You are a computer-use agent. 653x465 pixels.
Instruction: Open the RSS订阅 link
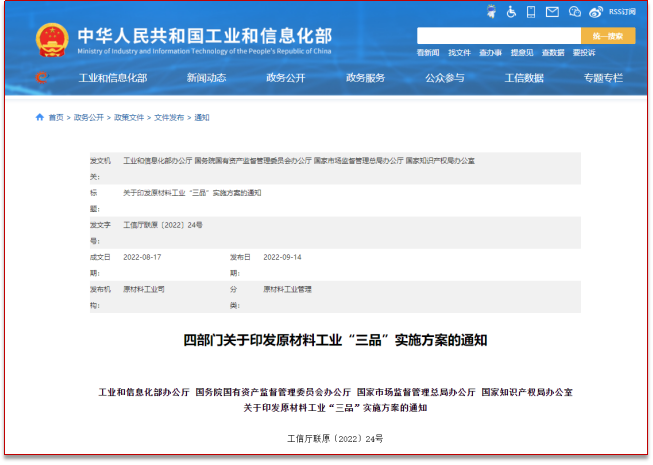click(x=622, y=12)
